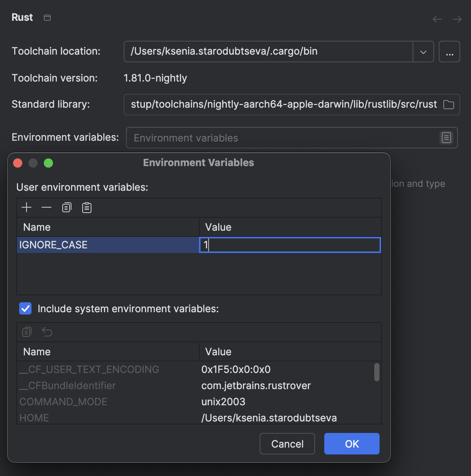Remove the selected IGNORE_CASE variable

coord(46,207)
